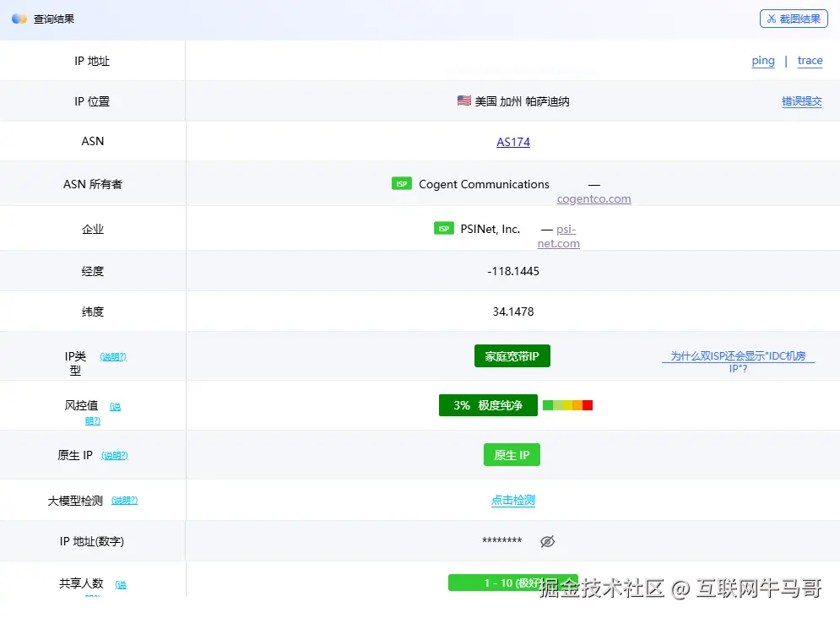
Task: Open 说明 help link beside 原生 IP
Action: click(x=115, y=456)
